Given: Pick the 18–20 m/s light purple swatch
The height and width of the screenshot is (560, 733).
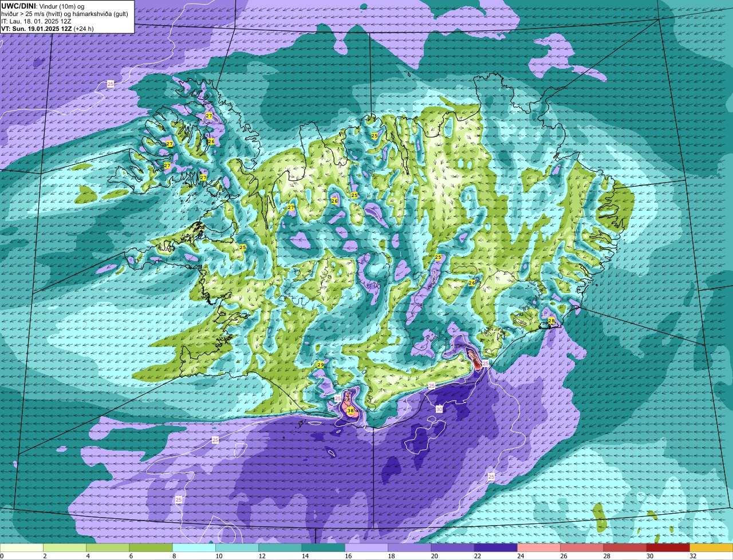Looking at the screenshot, I should pyautogui.click(x=409, y=547).
